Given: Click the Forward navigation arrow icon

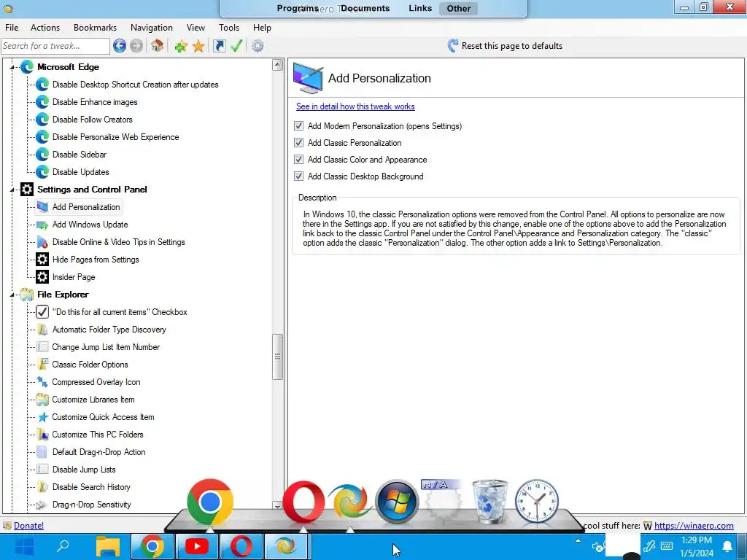Looking at the screenshot, I should pyautogui.click(x=136, y=46).
